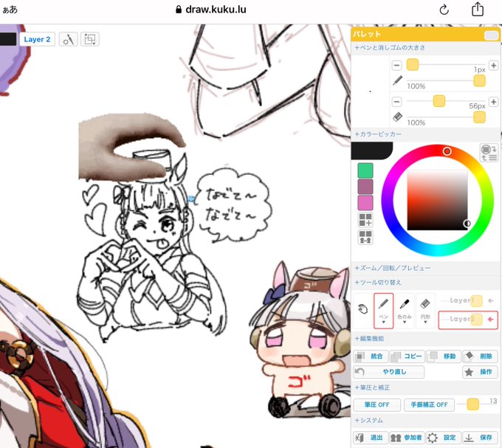The image size is (502, 448).
Task: Collapse the 編集機能 section
Action: tap(369, 338)
